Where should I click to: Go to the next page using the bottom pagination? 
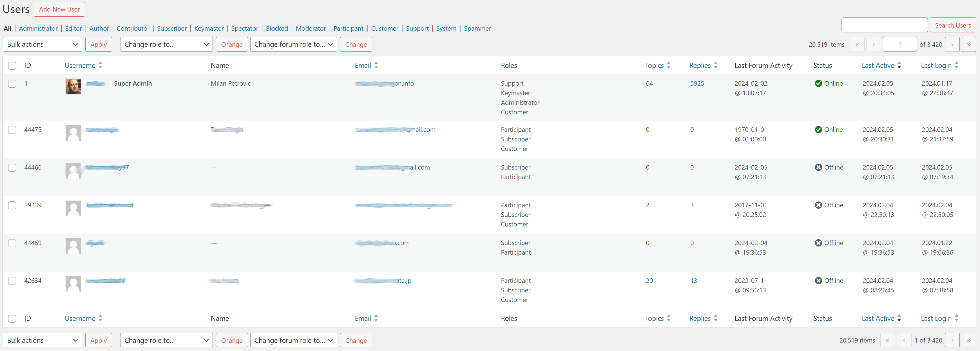coord(952,340)
